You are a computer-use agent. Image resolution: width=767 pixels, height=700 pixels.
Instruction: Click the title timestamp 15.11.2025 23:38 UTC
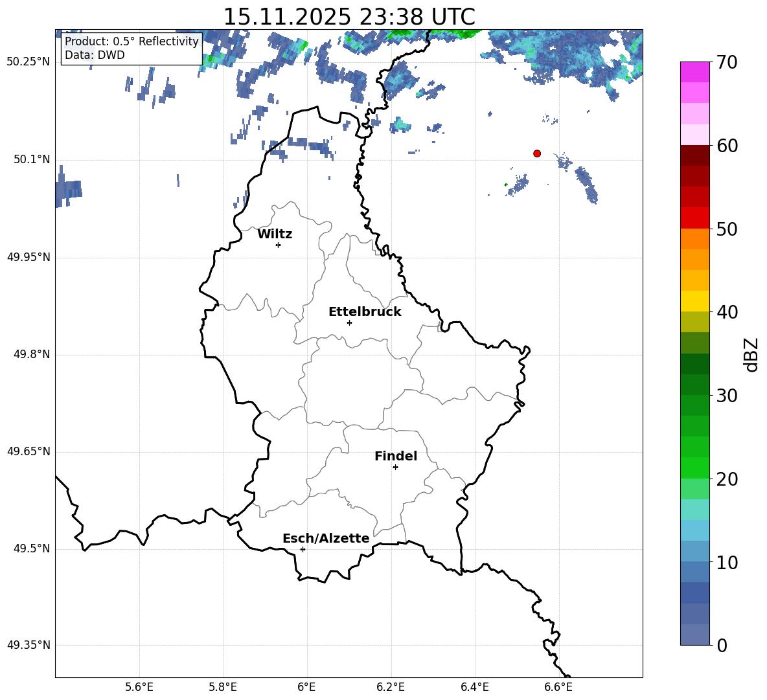pos(349,17)
